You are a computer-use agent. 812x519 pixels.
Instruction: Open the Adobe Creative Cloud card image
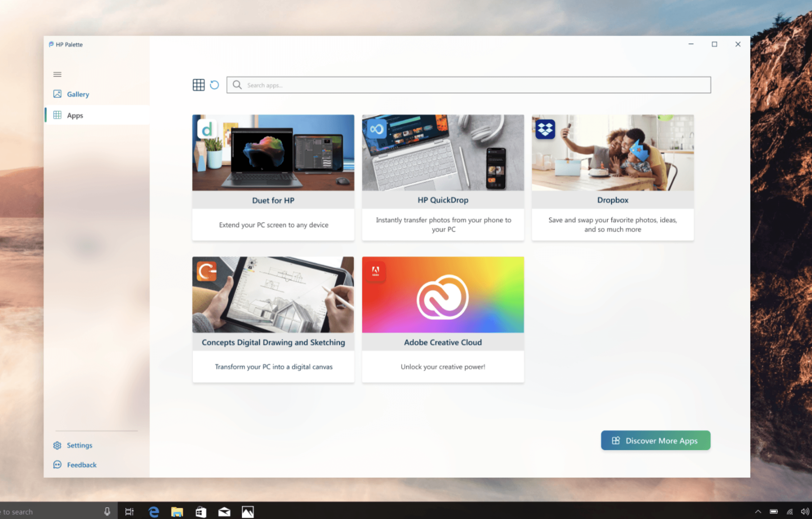click(x=443, y=295)
